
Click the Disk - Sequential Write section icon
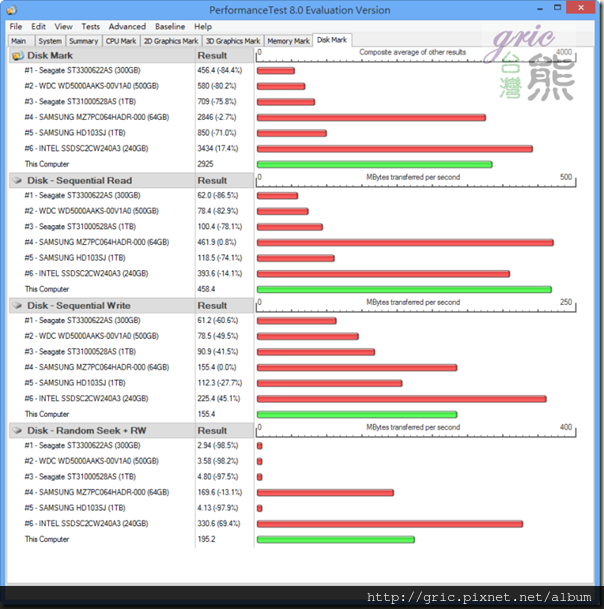[17, 306]
